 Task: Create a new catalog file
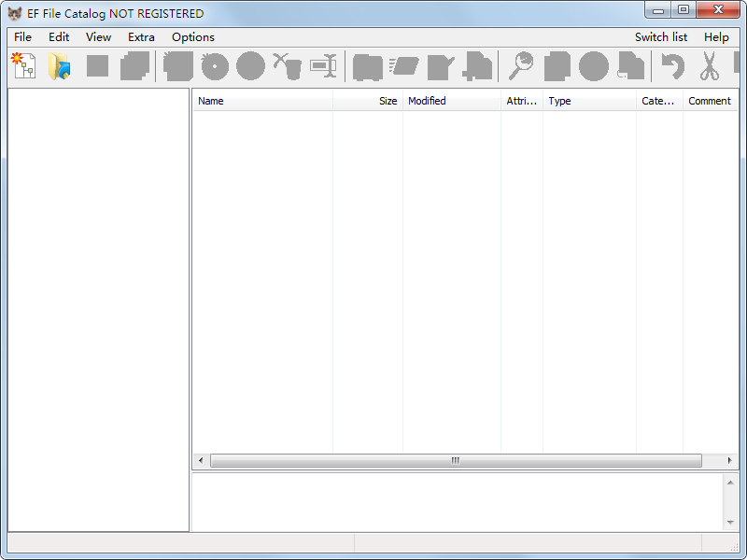coord(22,66)
